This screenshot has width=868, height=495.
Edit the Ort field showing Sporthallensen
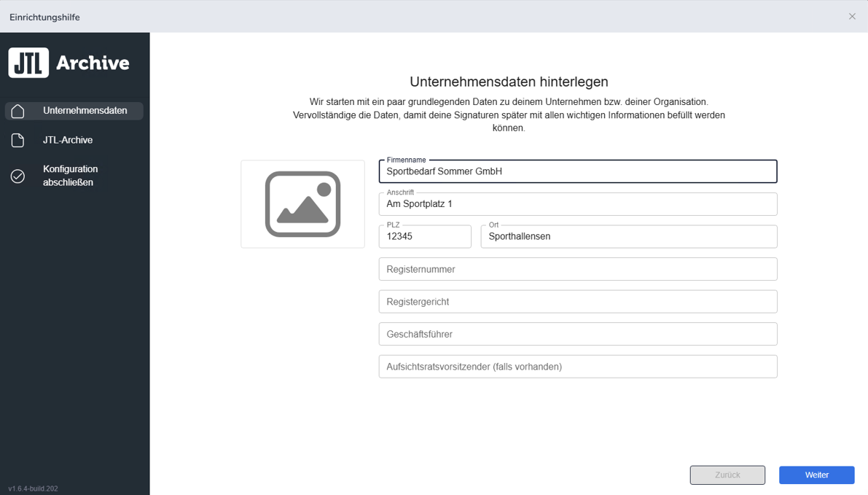pos(628,237)
